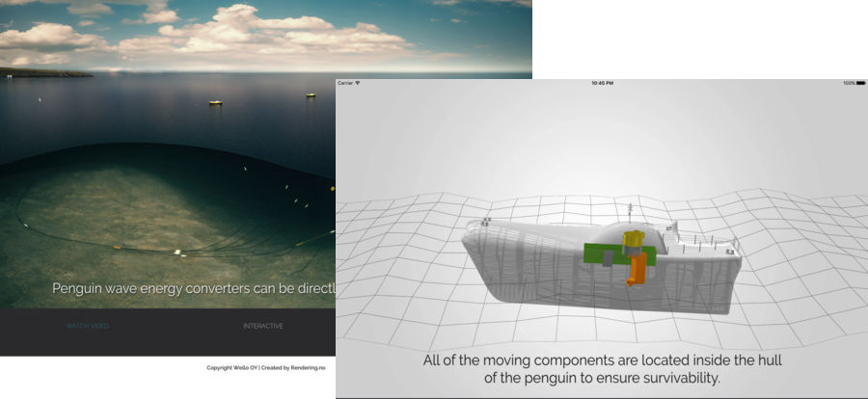Screen dimensions: 868x399
Task: Open the WATCH VIDEO tab
Action: pyautogui.click(x=88, y=326)
